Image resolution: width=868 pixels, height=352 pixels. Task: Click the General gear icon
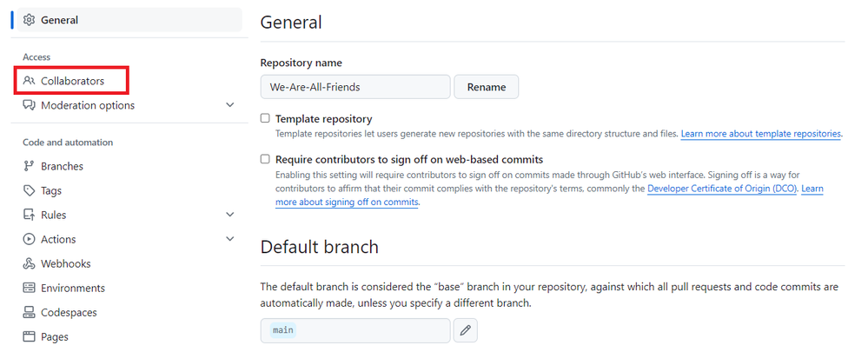pyautogui.click(x=30, y=20)
